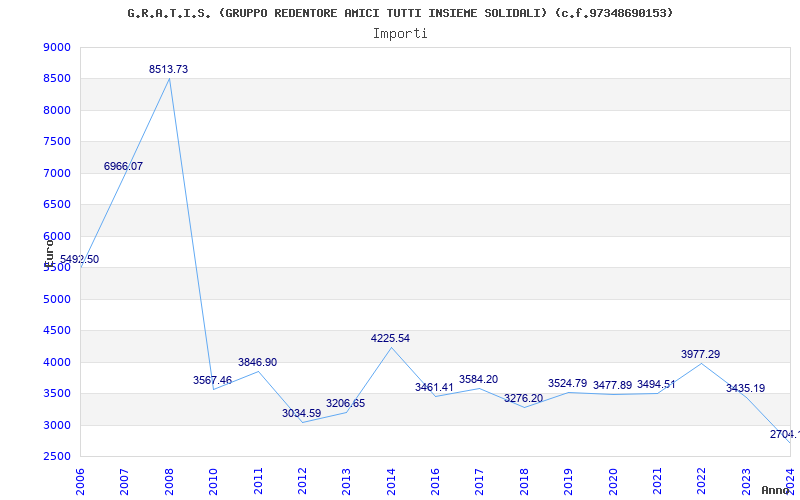Select the 2500 y-axis tick label

pos(58,457)
